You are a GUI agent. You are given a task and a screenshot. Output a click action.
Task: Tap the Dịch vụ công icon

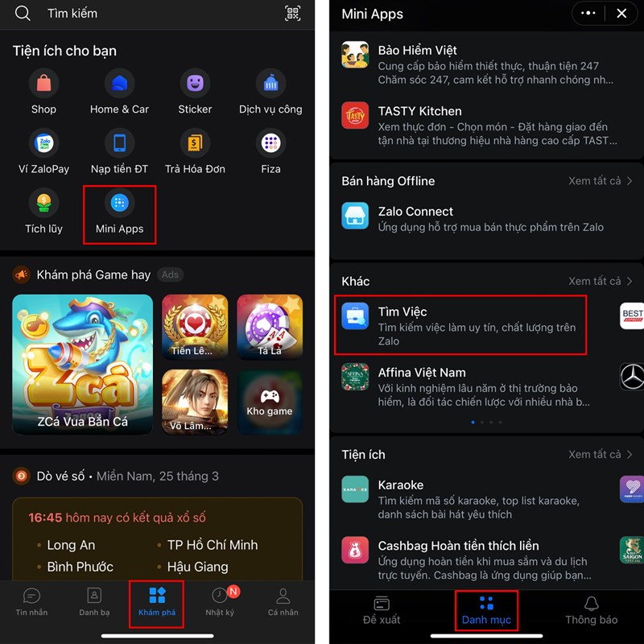coord(270,84)
